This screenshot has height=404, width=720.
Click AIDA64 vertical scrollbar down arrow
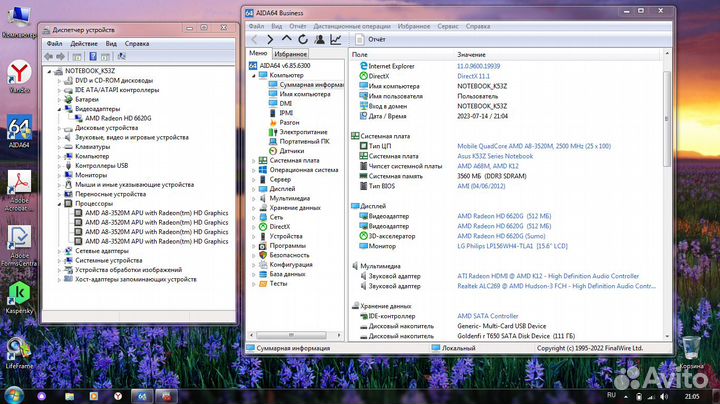coord(667,337)
